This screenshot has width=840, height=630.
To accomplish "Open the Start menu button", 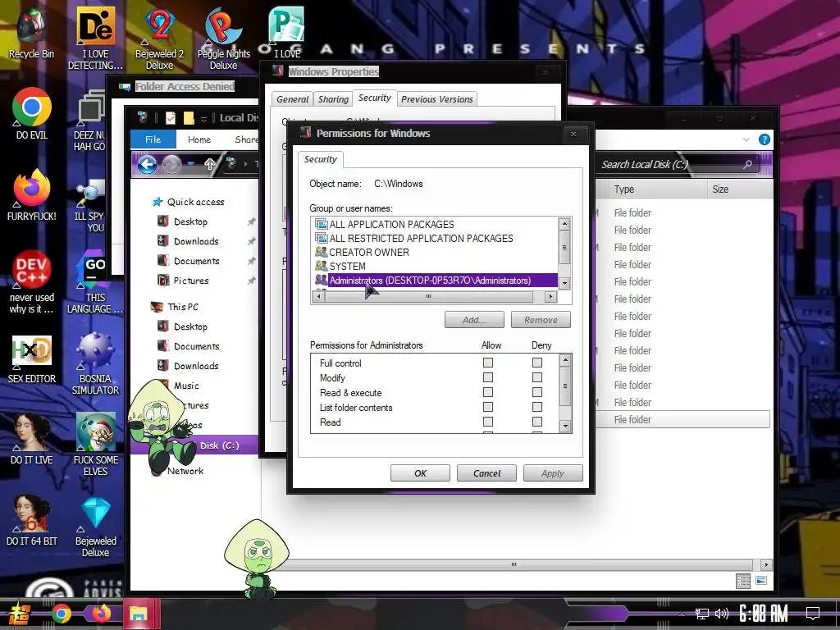I will tap(20, 614).
